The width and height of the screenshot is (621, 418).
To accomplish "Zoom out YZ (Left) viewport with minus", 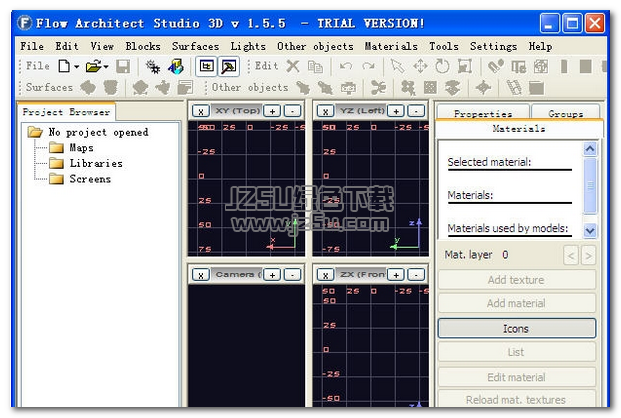I will click(416, 111).
